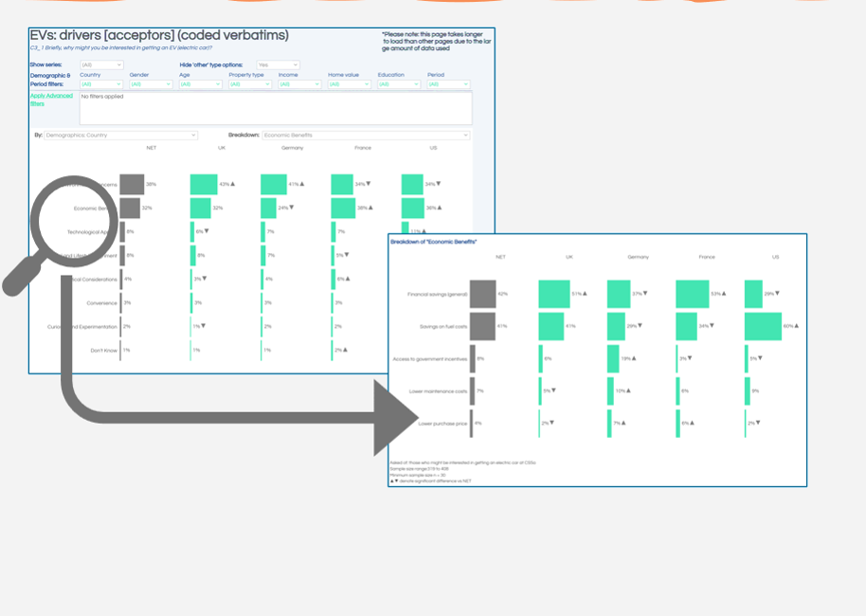The image size is (866, 616).
Task: Click US up-arrow beside 60% fuel savings
Action: point(799,326)
